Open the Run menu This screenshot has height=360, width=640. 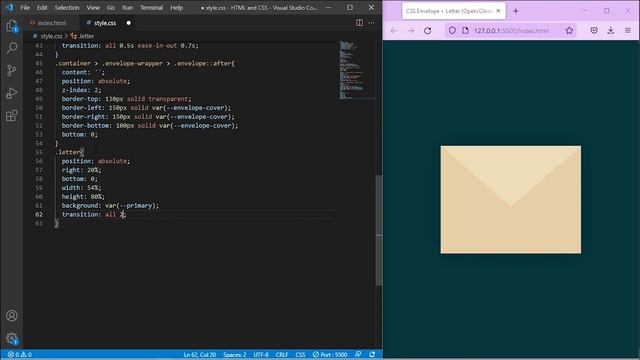pos(127,7)
